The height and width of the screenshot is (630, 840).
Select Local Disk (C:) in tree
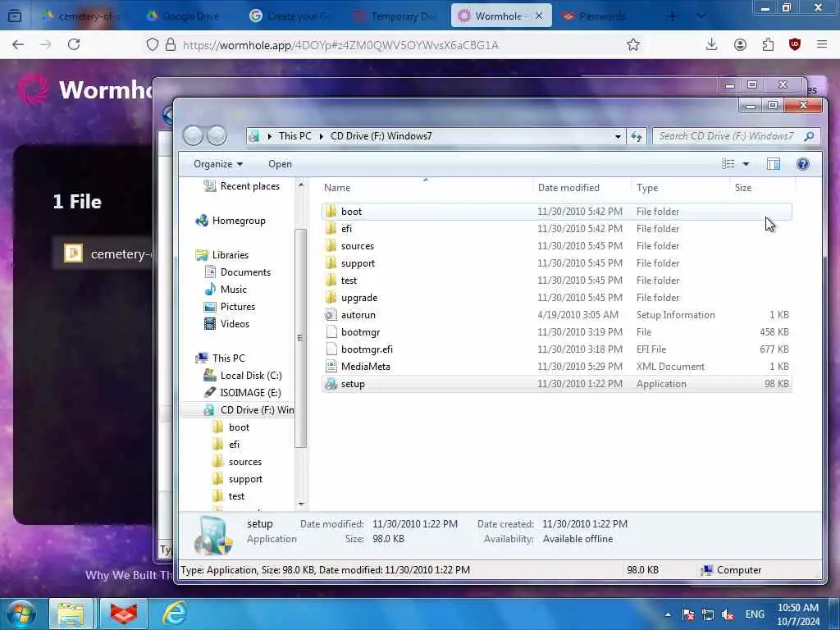[x=243, y=376]
